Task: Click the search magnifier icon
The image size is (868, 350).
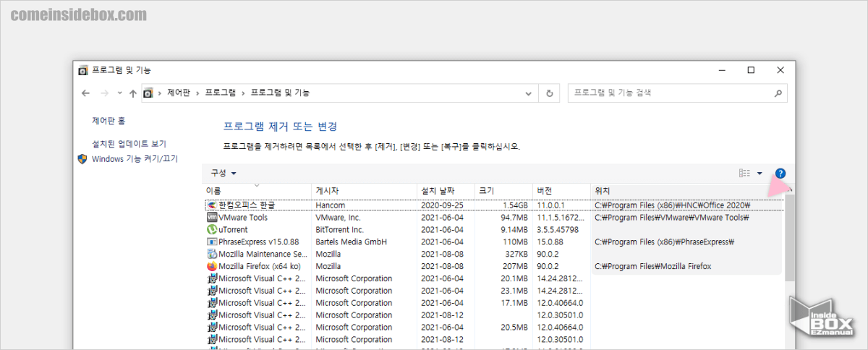Action: (778, 93)
